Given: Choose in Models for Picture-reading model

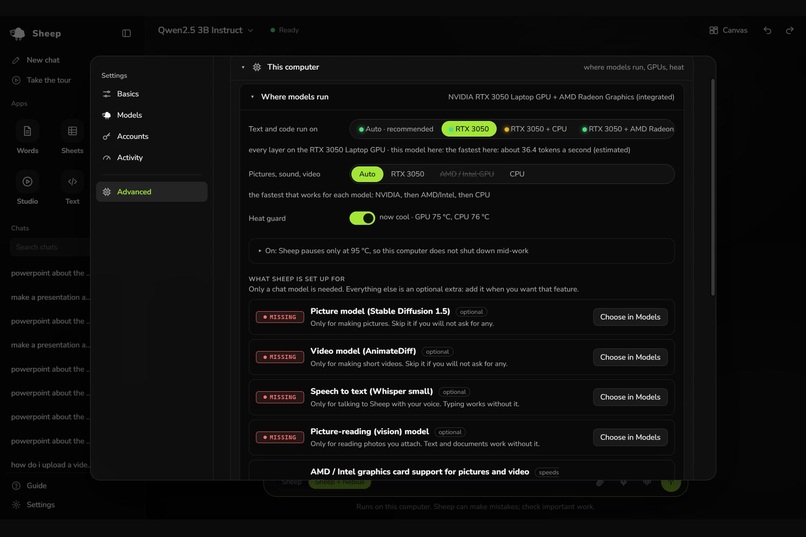Looking at the screenshot, I should (x=630, y=437).
